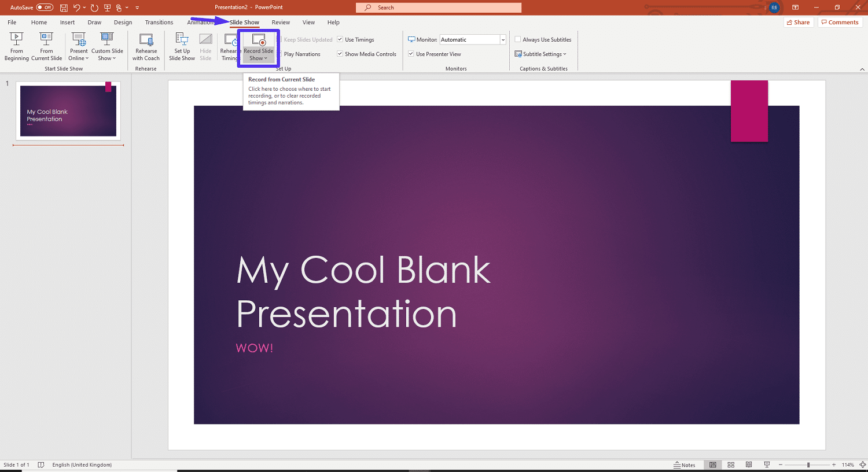The image size is (868, 472).
Task: Switch to Slide Sorter view
Action: (731, 464)
